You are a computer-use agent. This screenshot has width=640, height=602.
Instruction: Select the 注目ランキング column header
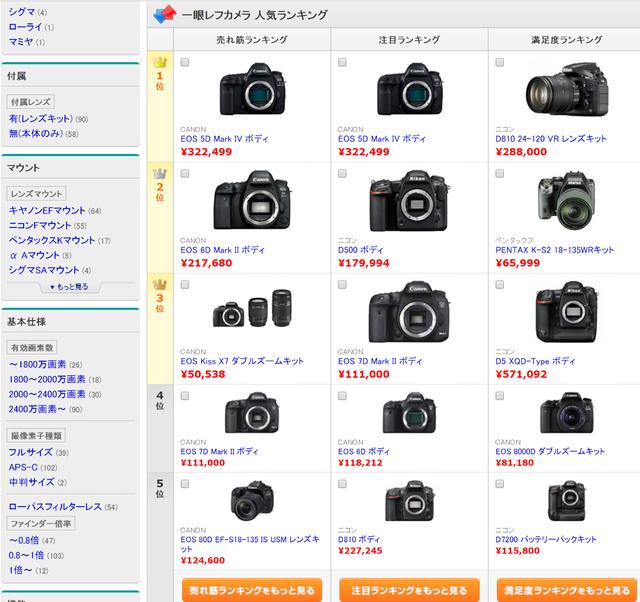[x=409, y=40]
